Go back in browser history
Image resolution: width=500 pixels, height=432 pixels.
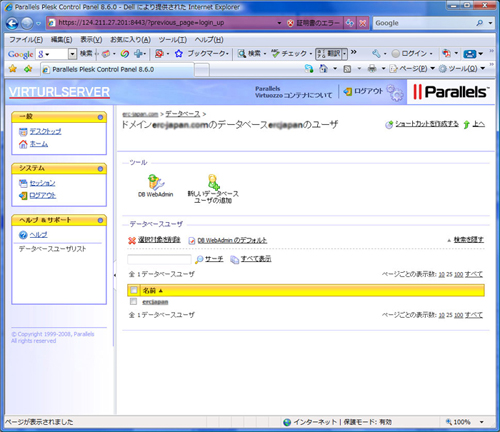[12, 23]
